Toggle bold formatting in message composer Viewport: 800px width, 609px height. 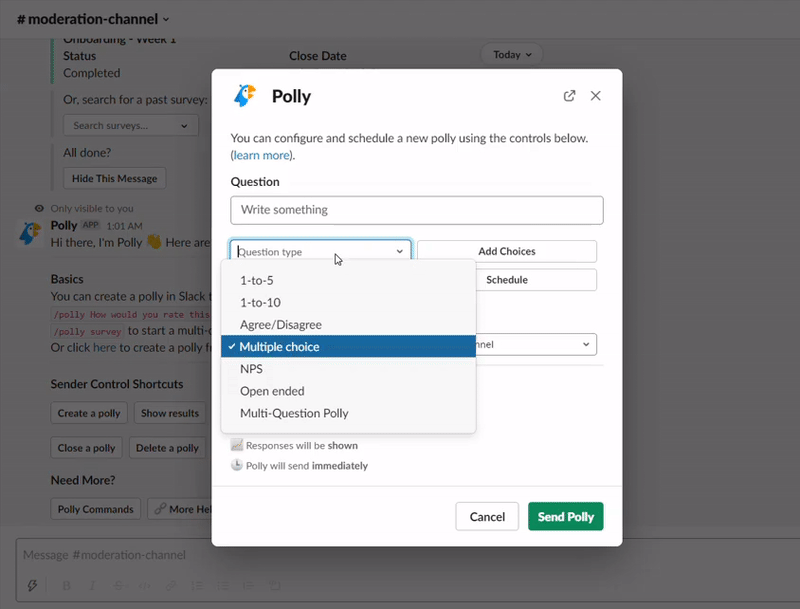coord(66,586)
